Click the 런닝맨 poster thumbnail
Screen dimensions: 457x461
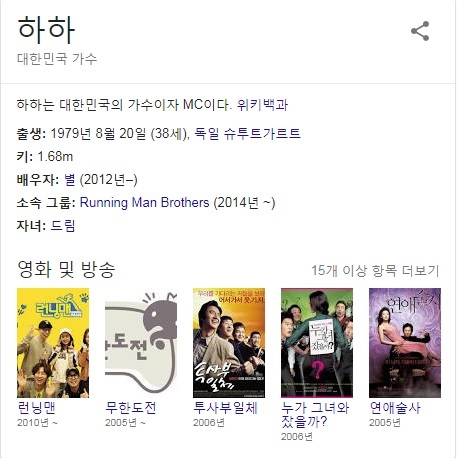[x=53, y=343]
